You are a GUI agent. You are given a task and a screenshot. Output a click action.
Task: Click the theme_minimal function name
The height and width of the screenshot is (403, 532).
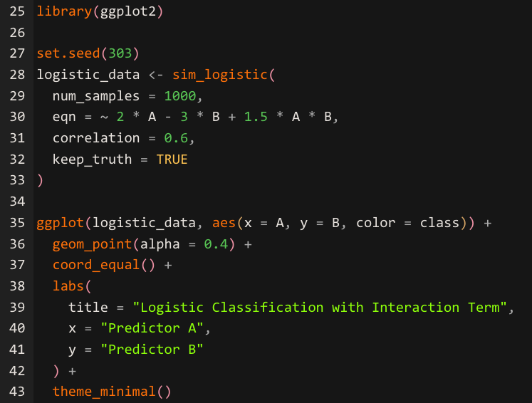pos(104,392)
